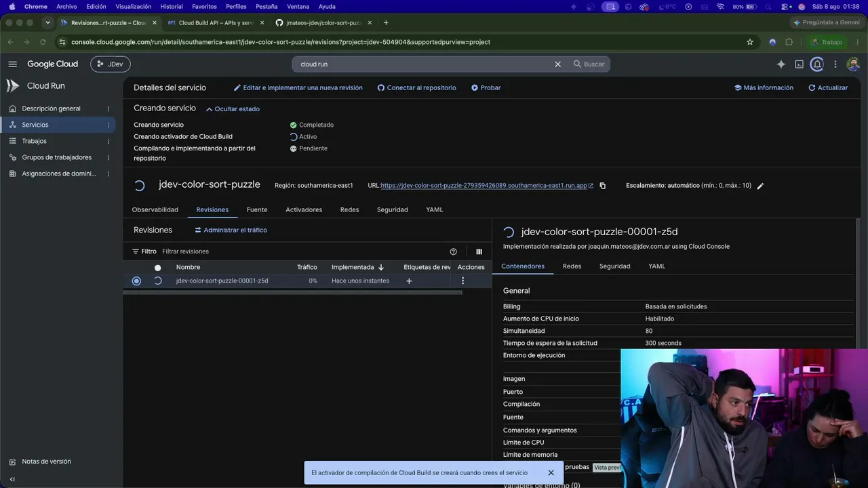Copy the service URL with the copy icon
Screen dimensions: 868x488
pyautogui.click(x=602, y=186)
